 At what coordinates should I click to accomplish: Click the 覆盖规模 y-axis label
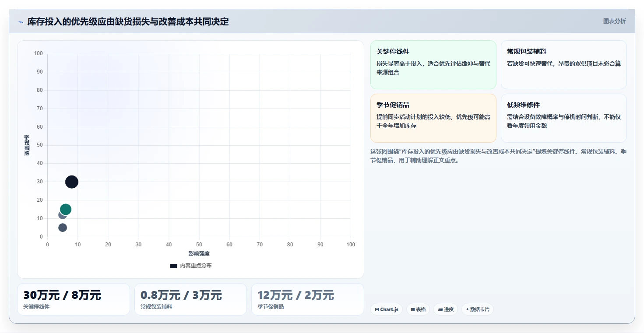(x=27, y=145)
